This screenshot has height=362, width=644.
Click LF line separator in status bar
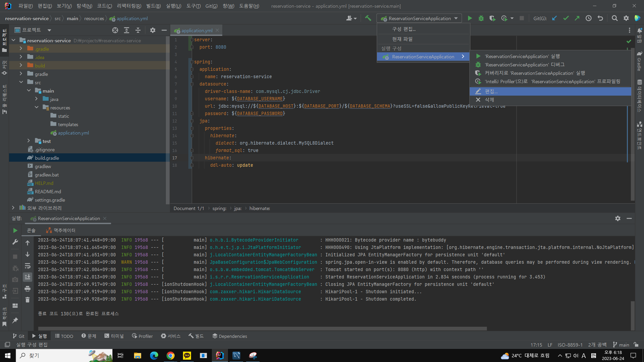[x=550, y=345]
